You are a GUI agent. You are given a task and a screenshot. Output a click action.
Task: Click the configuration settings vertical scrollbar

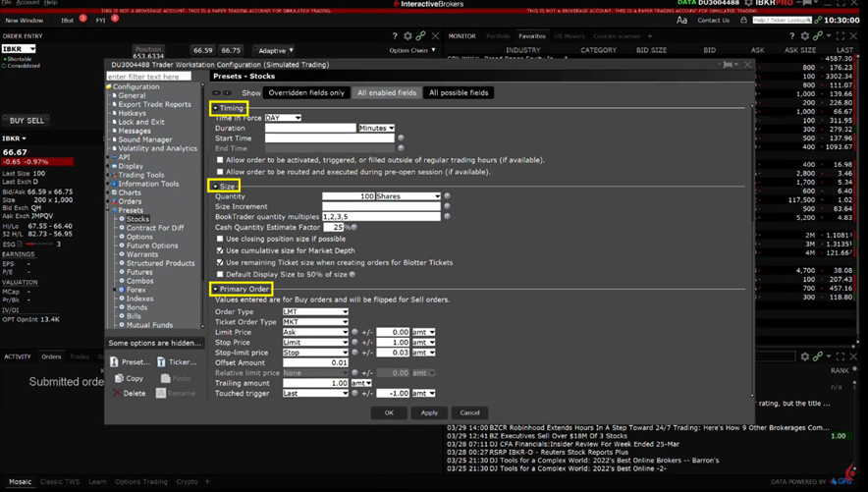pos(753,246)
